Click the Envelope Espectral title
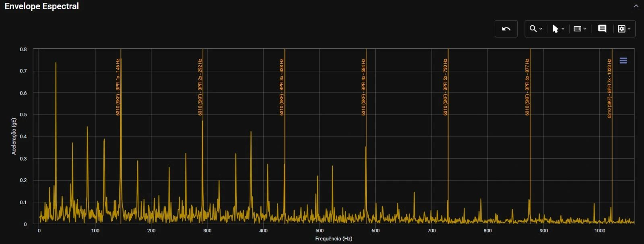644x244 pixels. 42,6
